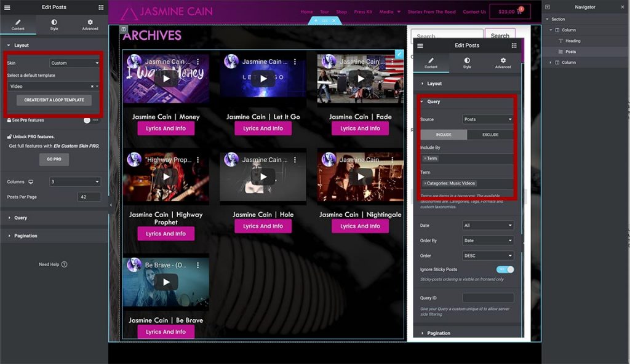The image size is (630, 364).
Task: Open the Date dropdown set to All
Action: pos(488,226)
